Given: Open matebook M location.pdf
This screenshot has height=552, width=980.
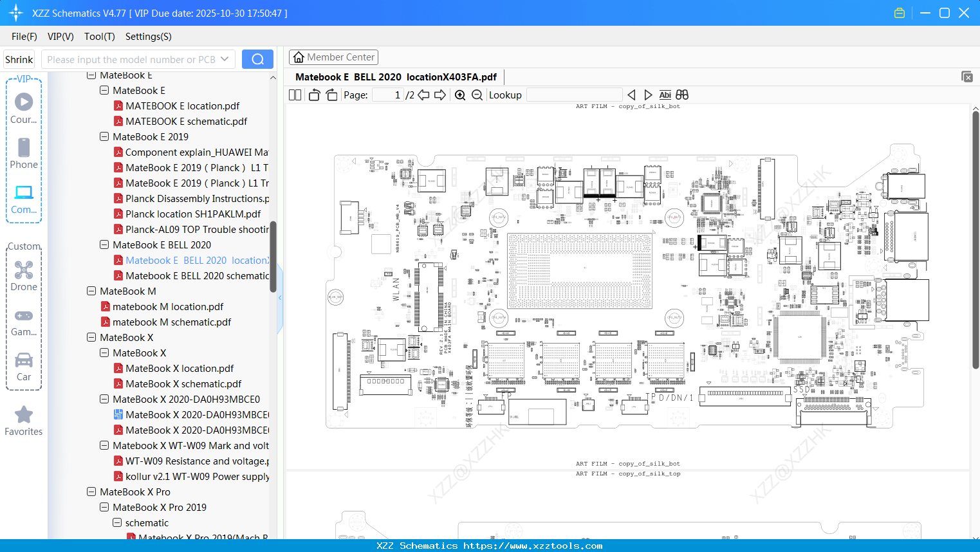Looking at the screenshot, I should tap(168, 307).
